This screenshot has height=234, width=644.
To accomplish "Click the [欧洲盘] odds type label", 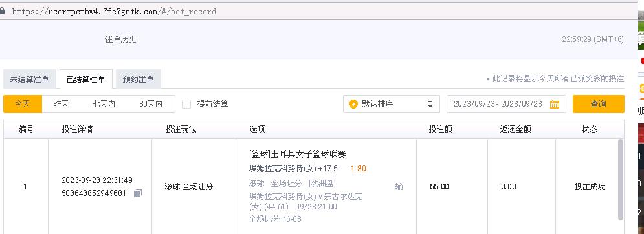I will [322, 184].
